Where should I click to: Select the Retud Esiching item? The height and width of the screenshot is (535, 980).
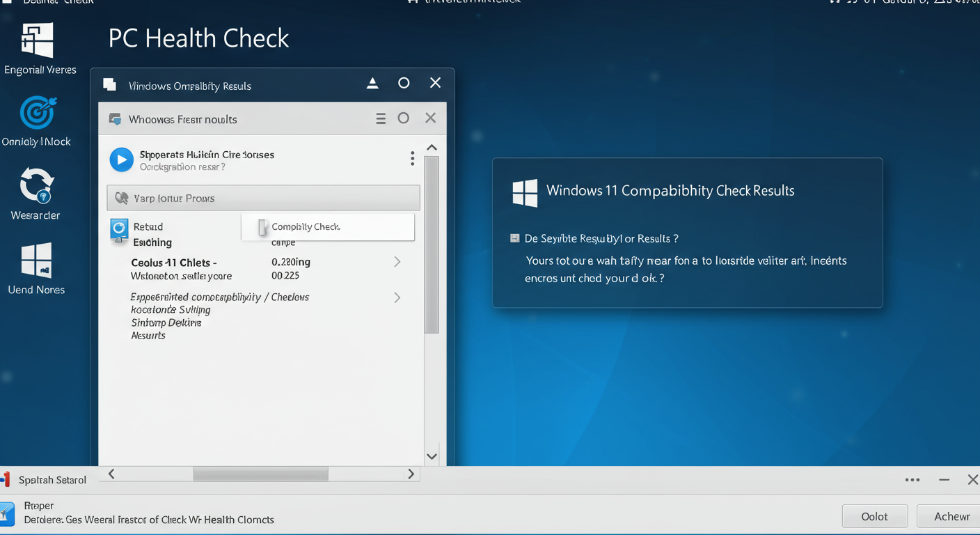pos(152,235)
